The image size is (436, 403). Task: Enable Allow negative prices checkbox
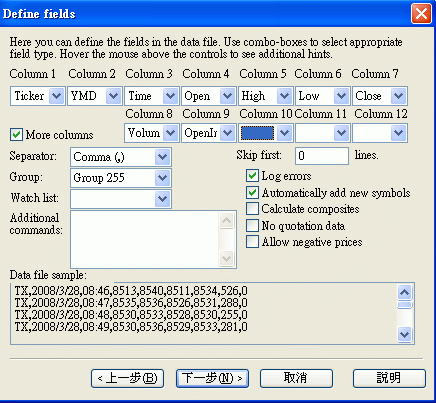[252, 242]
